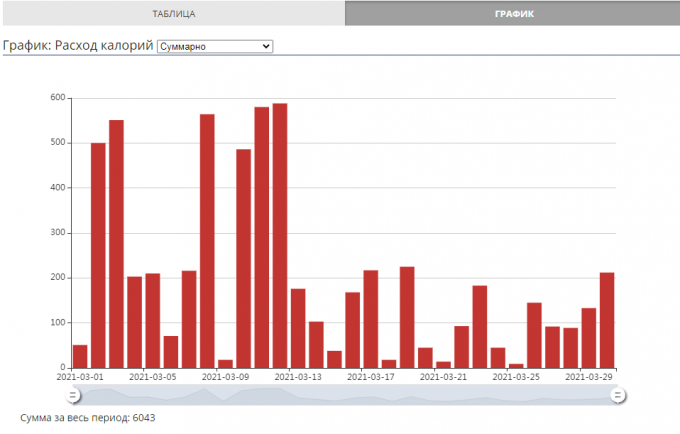Click the 2021-03-09 axis label
This screenshot has height=434, width=680.
point(226,377)
